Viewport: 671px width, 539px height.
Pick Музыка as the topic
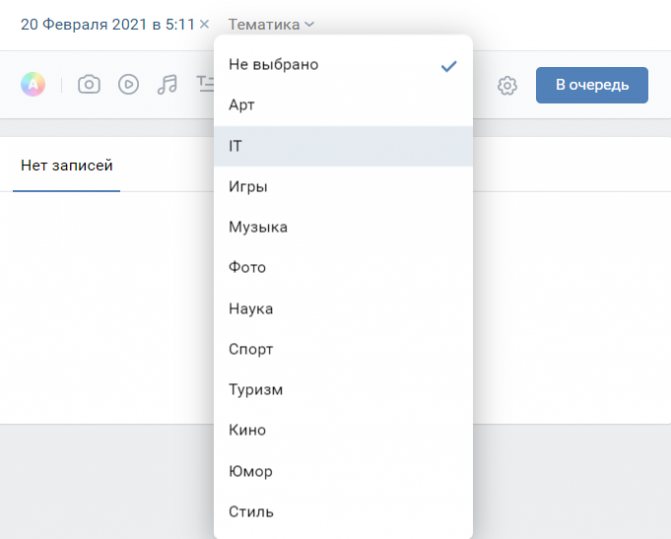tap(343, 227)
